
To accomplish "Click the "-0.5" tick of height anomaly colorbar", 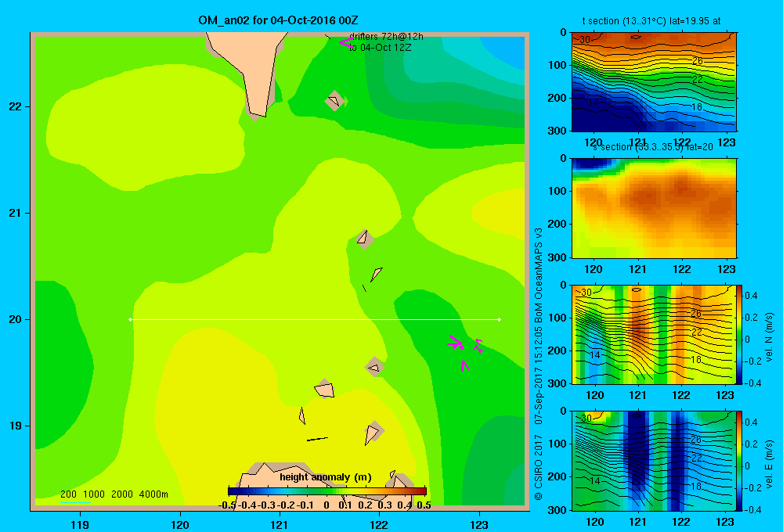I will 227,505.
